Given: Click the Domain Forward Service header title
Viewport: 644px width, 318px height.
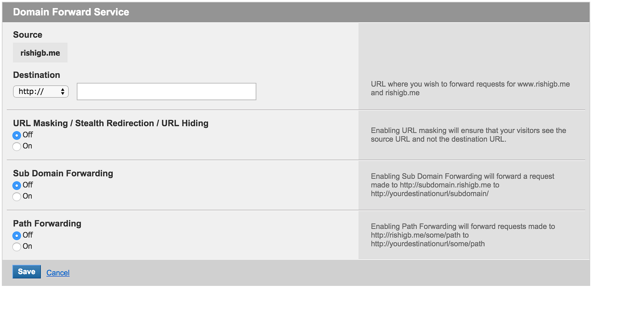Looking at the screenshot, I should [x=71, y=12].
